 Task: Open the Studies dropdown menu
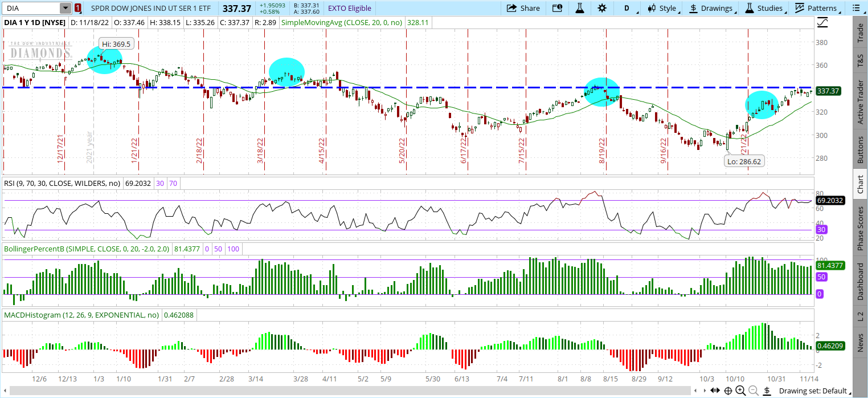pyautogui.click(x=764, y=8)
